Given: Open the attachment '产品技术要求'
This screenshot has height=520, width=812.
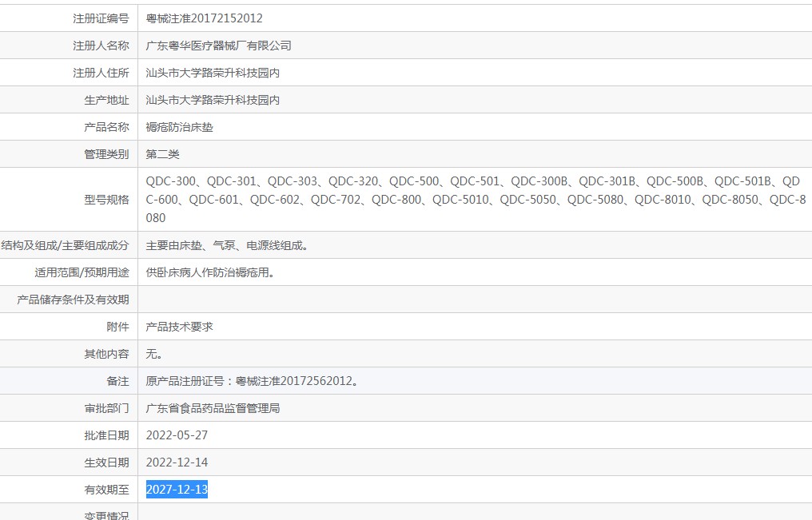Looking at the screenshot, I should click(179, 327).
